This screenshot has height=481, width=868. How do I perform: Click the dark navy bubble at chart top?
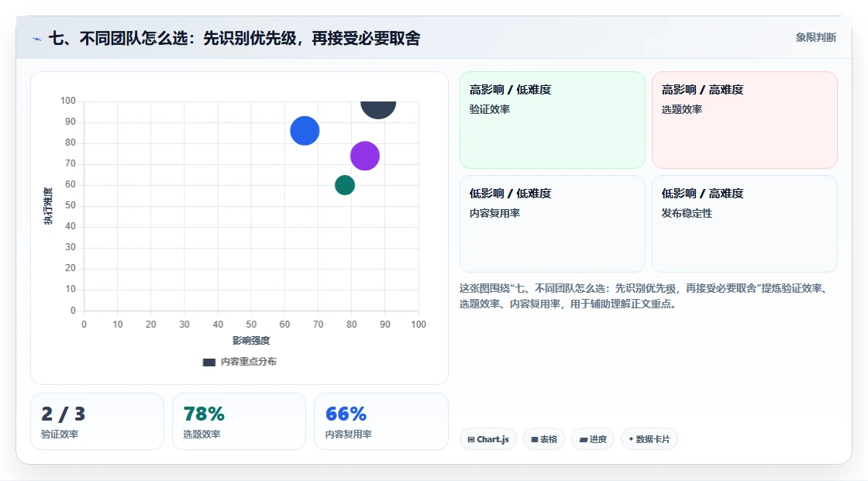378,109
